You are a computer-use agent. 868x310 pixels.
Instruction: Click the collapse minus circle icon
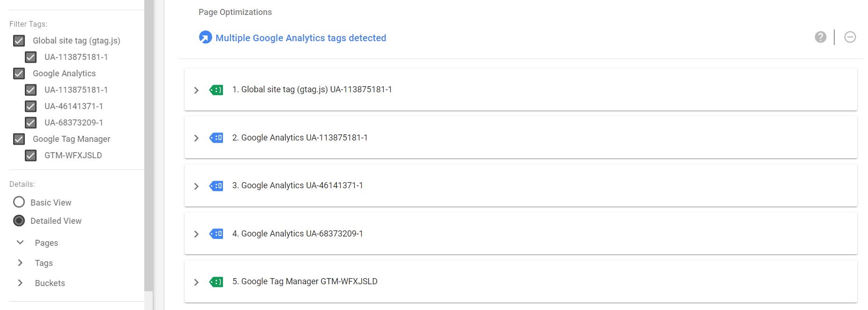[850, 37]
